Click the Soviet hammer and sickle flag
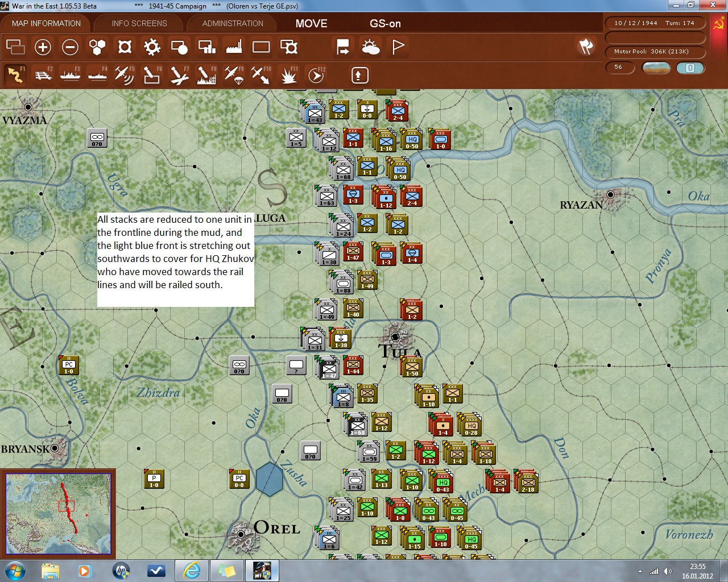The height and width of the screenshot is (582, 728). coord(719,24)
